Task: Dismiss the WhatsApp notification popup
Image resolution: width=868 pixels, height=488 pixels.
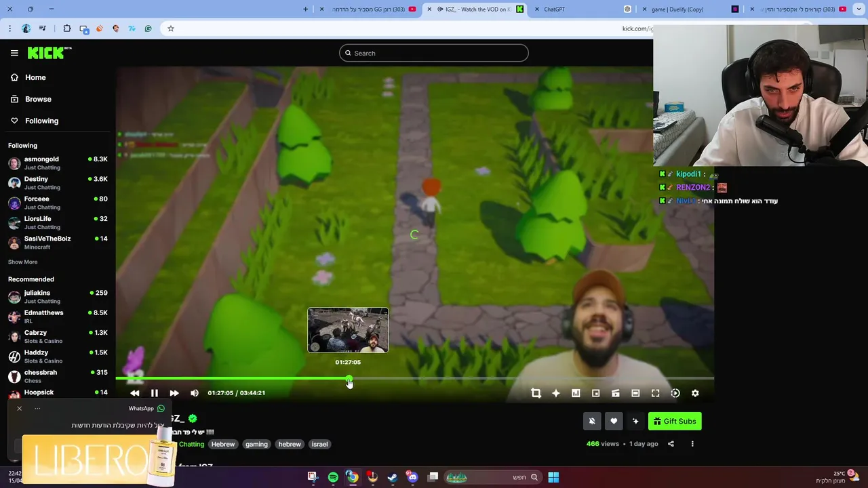Action: click(19, 409)
